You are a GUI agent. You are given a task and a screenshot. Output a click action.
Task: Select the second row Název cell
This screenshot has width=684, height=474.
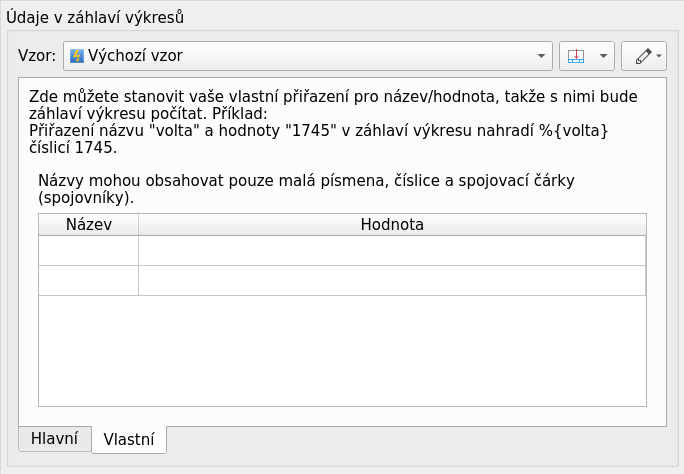(88, 280)
